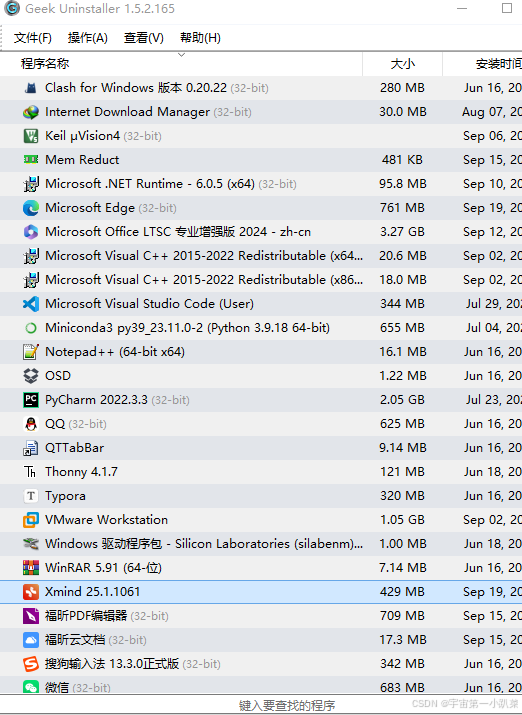Select Notepad++ (64-bit x64) name
This screenshot has height=715, width=522.
pos(115,352)
